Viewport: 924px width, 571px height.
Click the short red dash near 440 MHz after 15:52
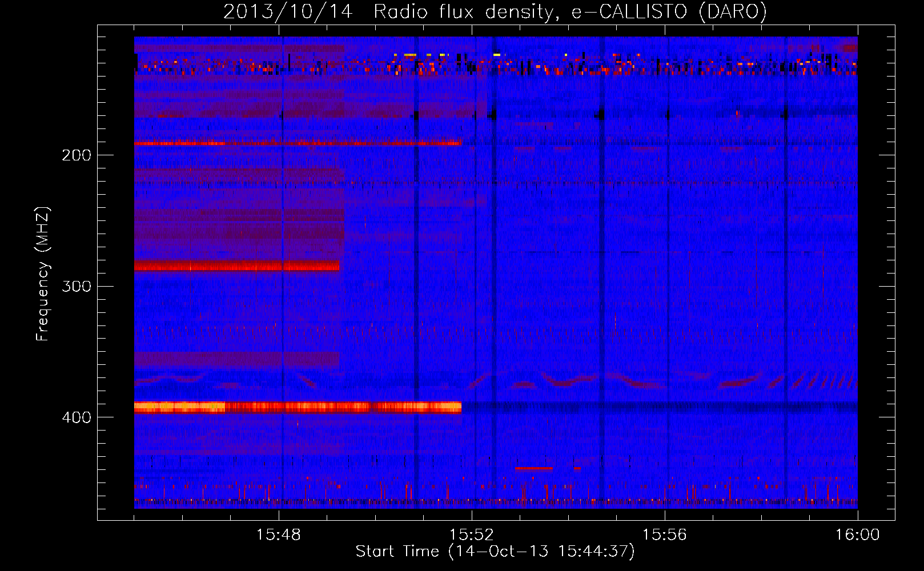point(534,468)
